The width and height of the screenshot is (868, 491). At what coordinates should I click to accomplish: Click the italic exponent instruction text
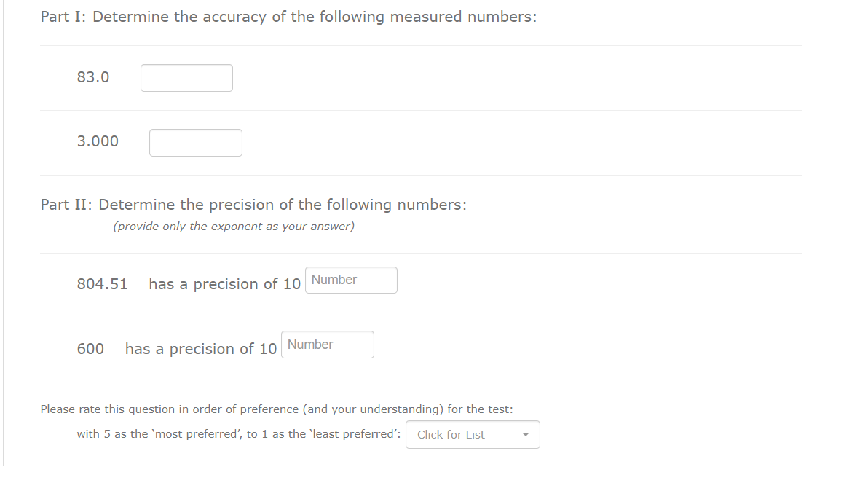pos(233,227)
